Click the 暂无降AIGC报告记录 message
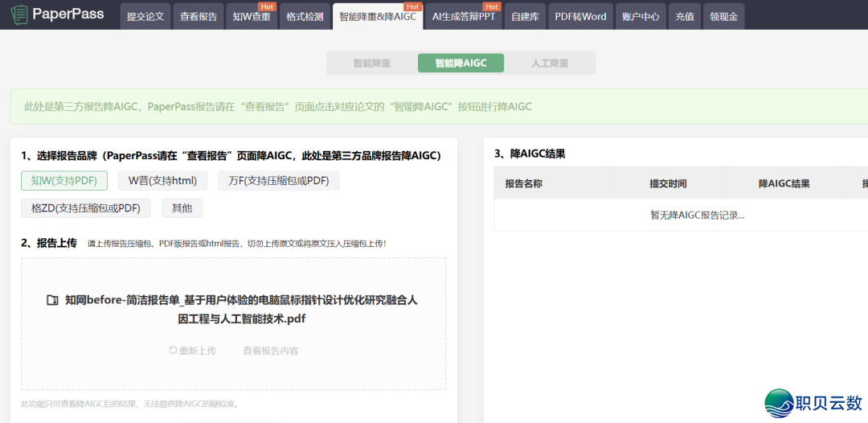 (698, 216)
